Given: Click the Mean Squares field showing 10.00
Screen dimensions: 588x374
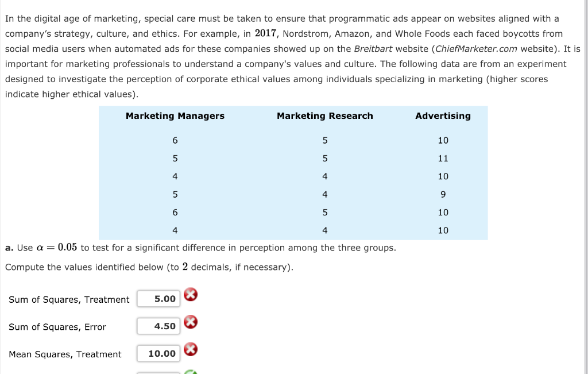Looking at the screenshot, I should 158,353.
